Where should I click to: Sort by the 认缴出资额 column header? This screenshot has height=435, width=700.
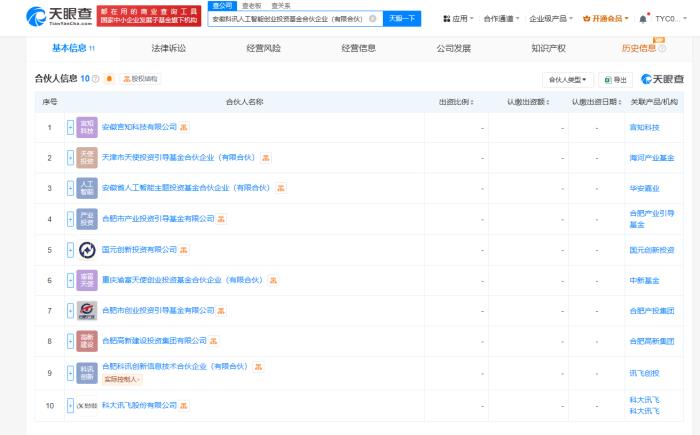(x=528, y=102)
